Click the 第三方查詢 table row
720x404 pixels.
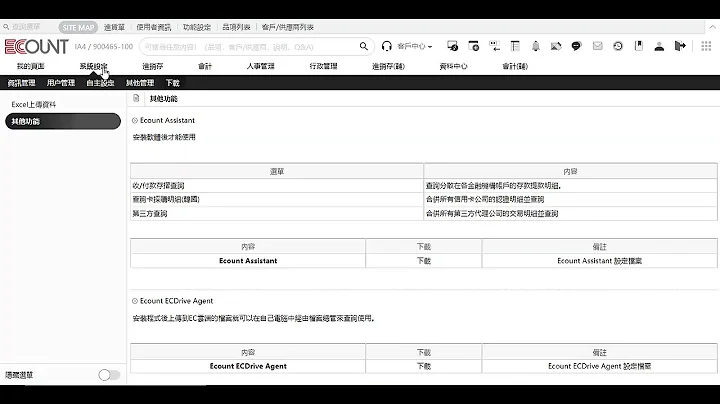[423, 213]
